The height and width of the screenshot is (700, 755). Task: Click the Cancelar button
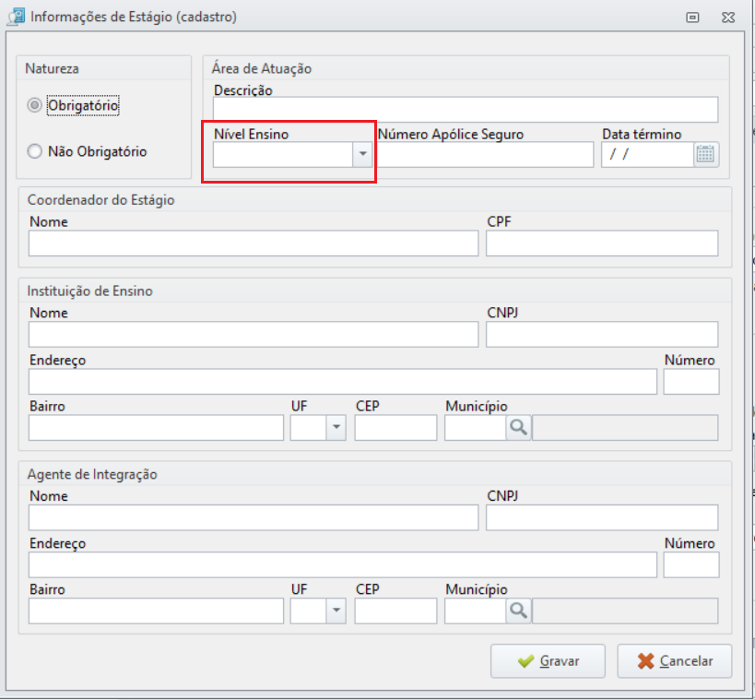click(x=675, y=661)
